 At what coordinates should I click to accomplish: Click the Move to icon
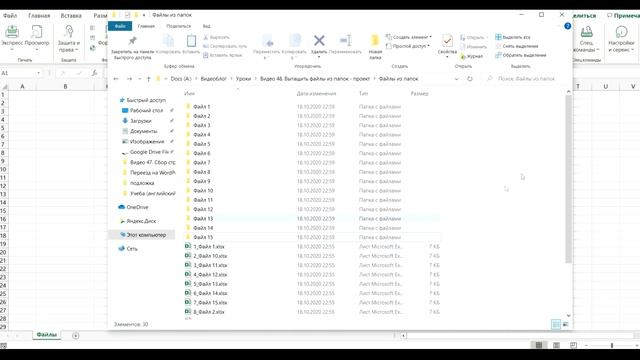pos(267,46)
